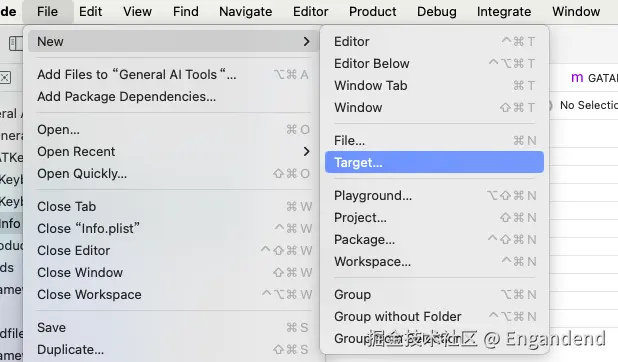Open the File menu
Screen dimensions: 618x362
47,11
